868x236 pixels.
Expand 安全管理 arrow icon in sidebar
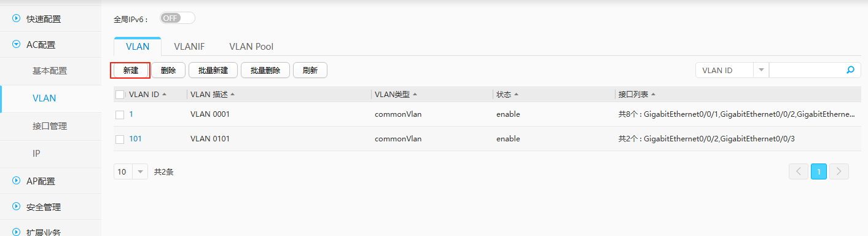pyautogui.click(x=17, y=206)
